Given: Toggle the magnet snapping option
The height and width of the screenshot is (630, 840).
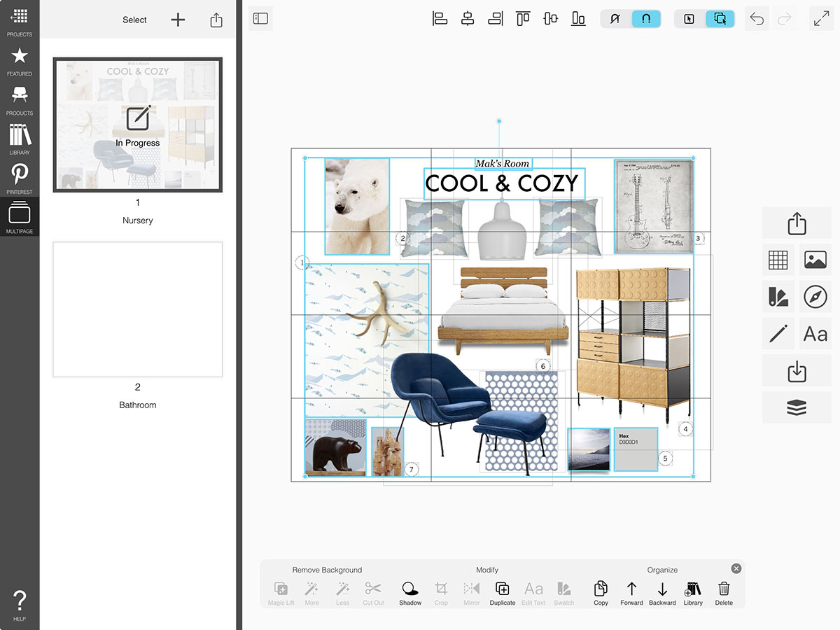Looking at the screenshot, I should tap(646, 19).
